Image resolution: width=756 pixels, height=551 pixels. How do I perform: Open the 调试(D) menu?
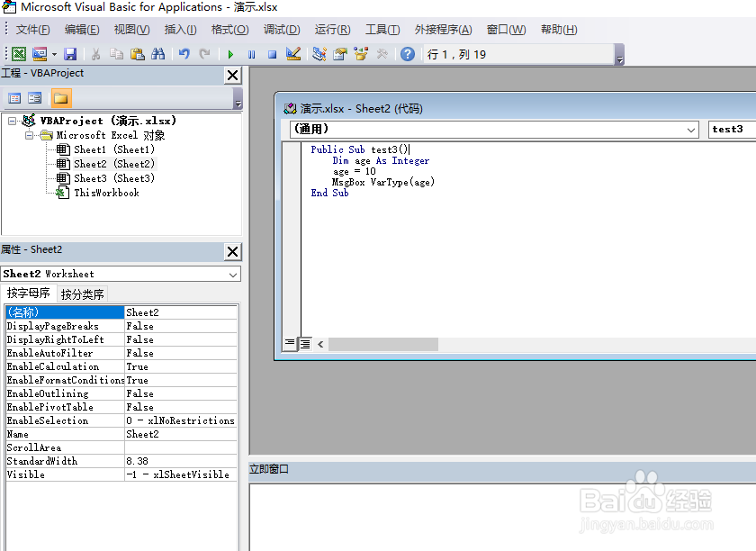pyautogui.click(x=282, y=30)
